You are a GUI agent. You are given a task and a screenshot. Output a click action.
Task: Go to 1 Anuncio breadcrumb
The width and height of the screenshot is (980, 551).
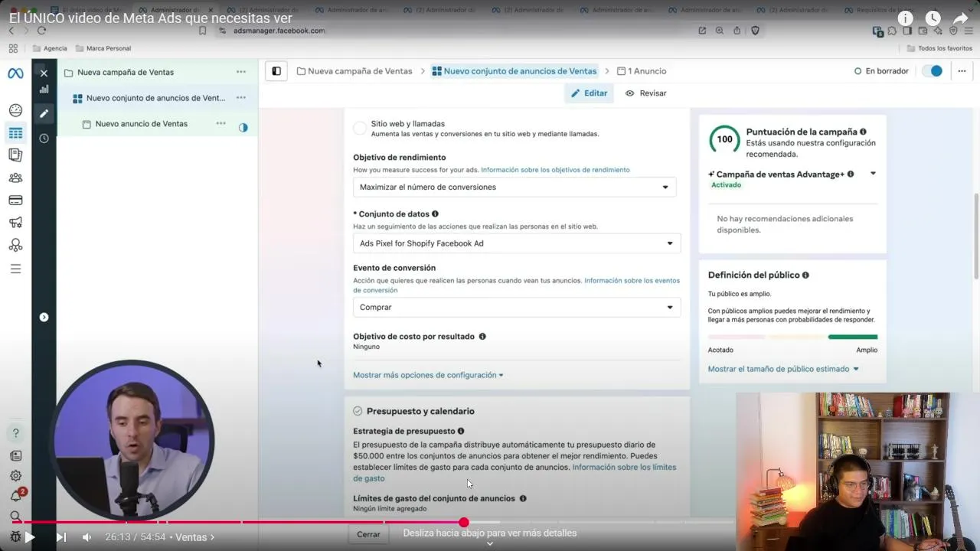(x=642, y=71)
